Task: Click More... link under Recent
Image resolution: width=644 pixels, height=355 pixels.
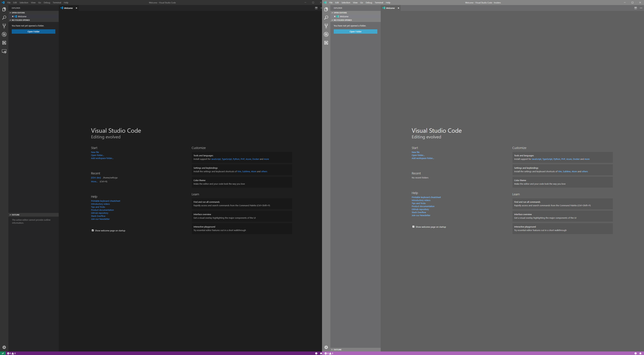Action: (94, 182)
